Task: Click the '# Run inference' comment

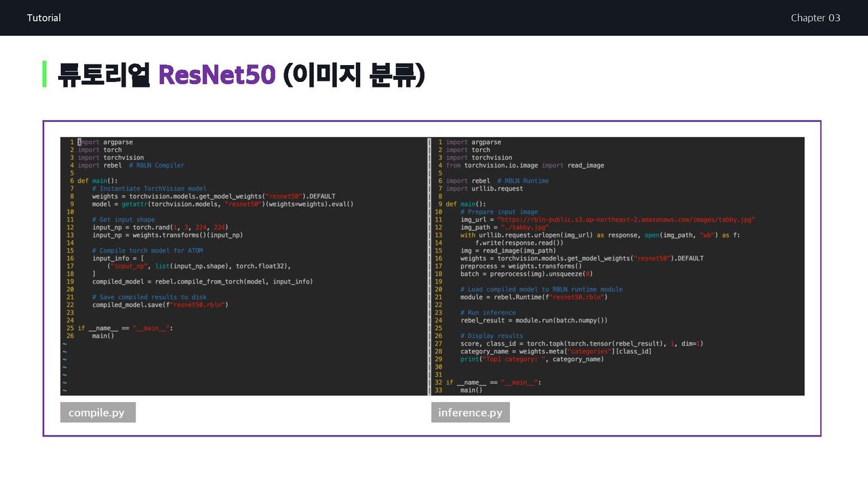Action: (x=488, y=312)
